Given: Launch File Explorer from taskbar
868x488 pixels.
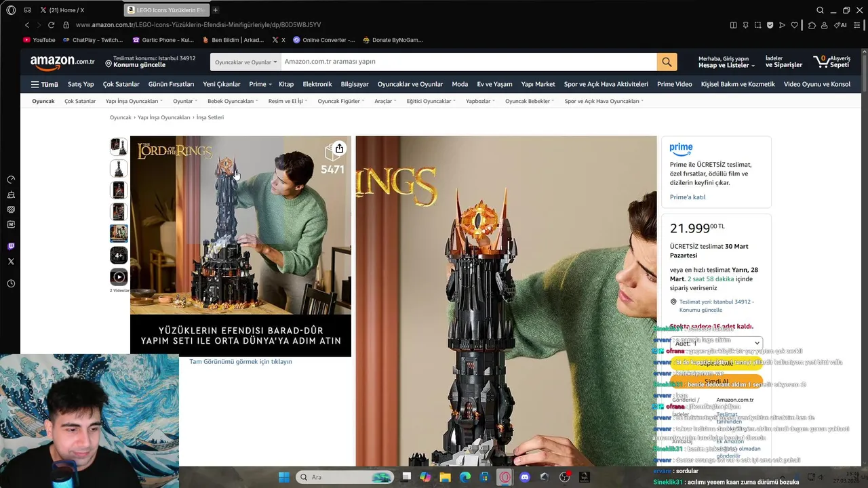Looking at the screenshot, I should [x=445, y=477].
